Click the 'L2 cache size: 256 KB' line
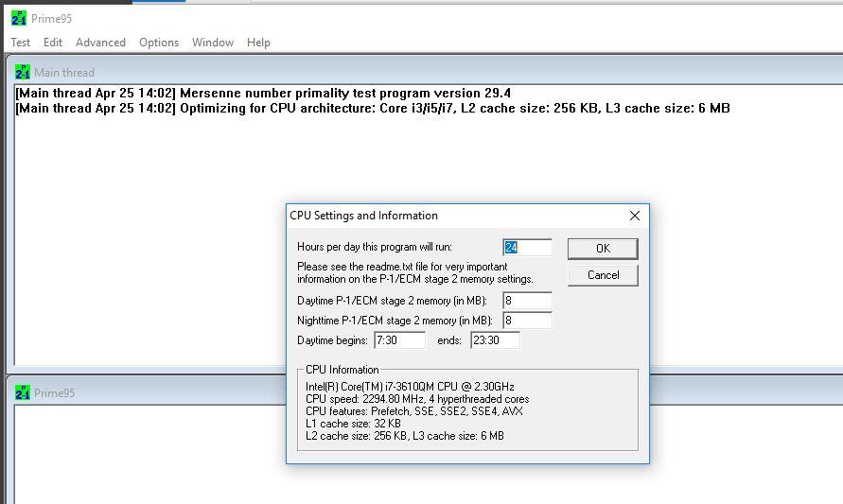 pos(404,436)
